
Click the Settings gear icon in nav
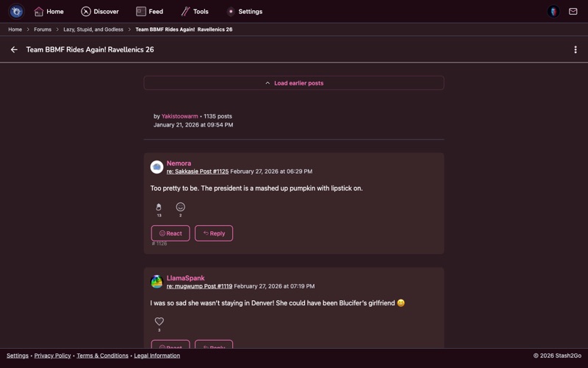tap(231, 12)
